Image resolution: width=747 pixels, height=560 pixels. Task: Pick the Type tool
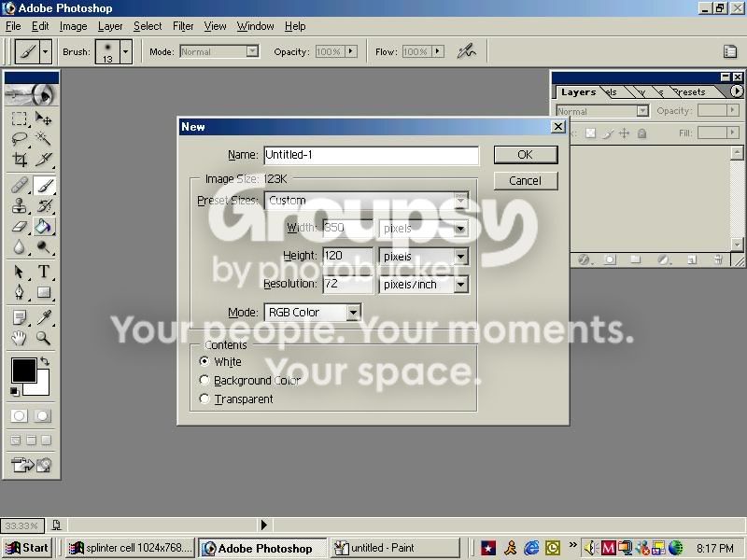point(43,272)
